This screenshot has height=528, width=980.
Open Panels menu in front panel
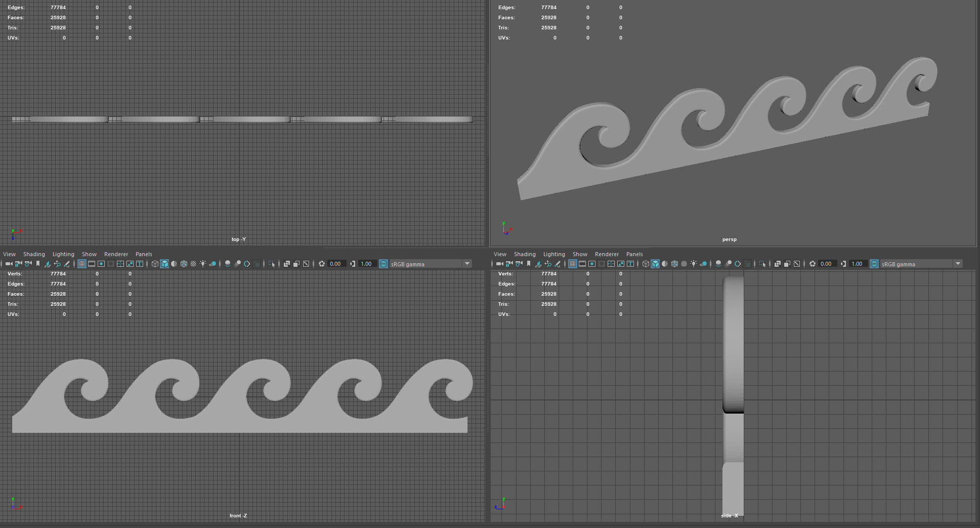[144, 254]
